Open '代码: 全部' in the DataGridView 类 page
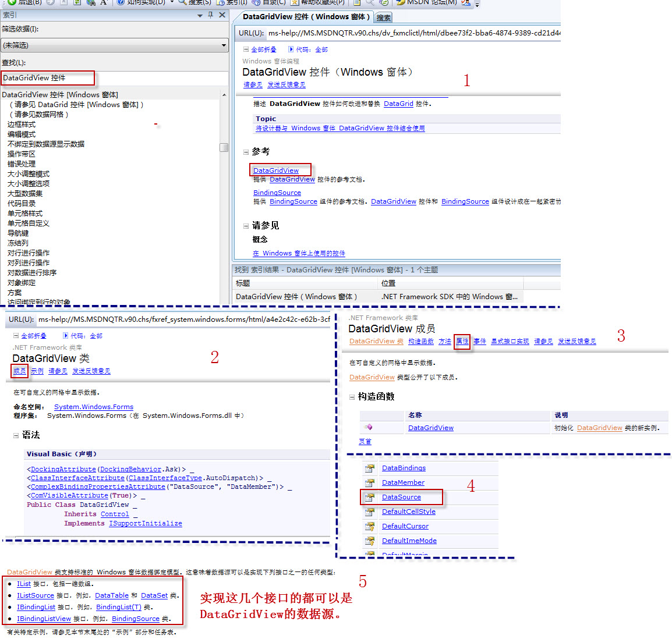 [83, 336]
